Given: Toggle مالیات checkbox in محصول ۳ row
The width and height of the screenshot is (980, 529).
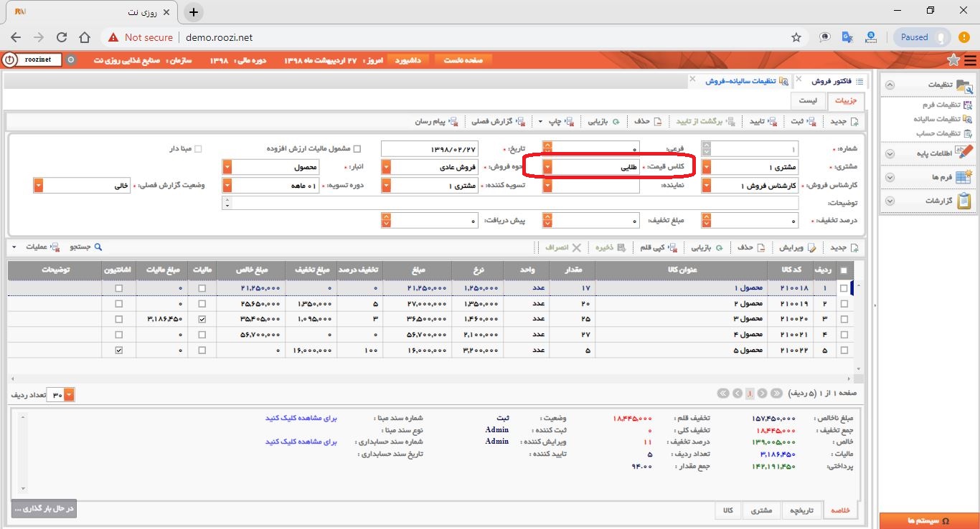Looking at the screenshot, I should click(x=202, y=319).
